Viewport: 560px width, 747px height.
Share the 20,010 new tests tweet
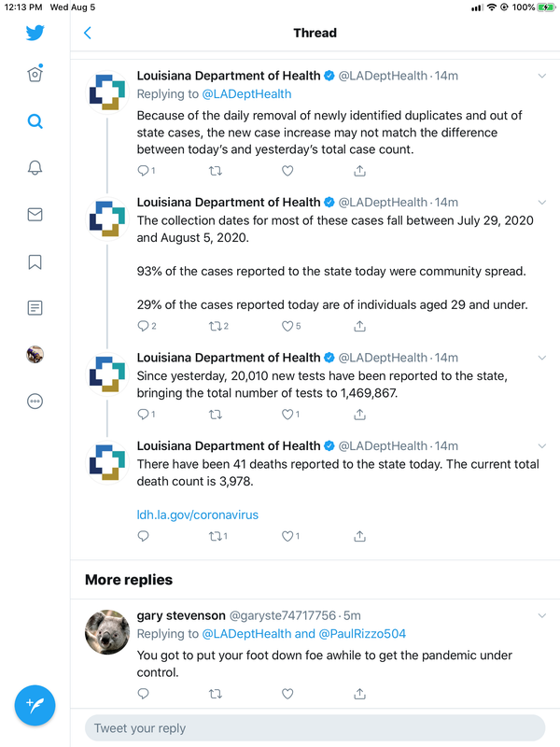click(360, 415)
